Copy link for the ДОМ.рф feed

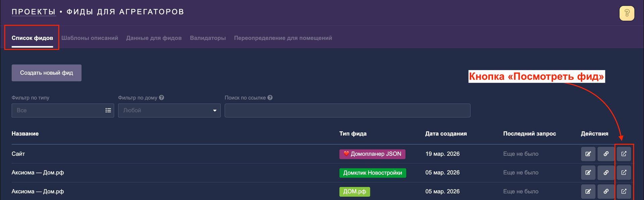pos(606,192)
